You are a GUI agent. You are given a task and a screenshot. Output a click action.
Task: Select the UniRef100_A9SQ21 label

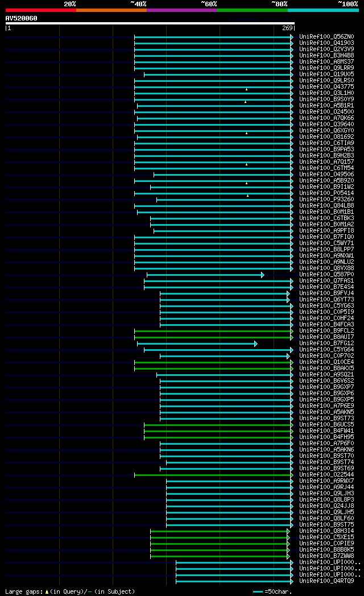click(x=326, y=374)
